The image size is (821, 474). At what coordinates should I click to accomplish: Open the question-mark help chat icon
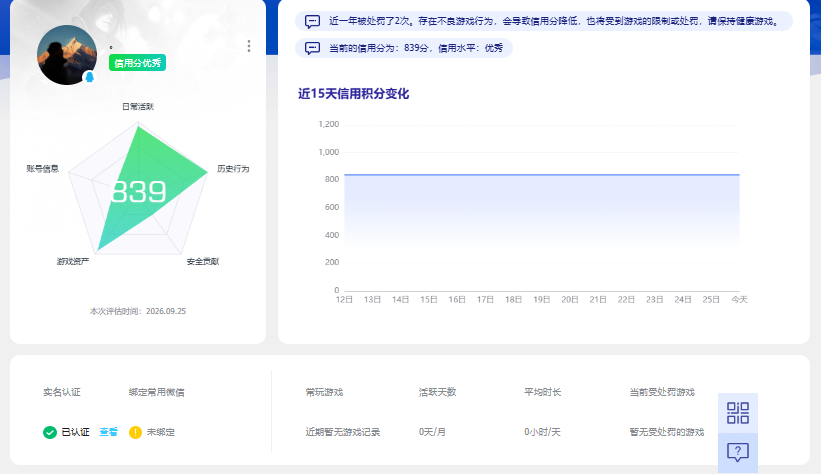click(738, 452)
